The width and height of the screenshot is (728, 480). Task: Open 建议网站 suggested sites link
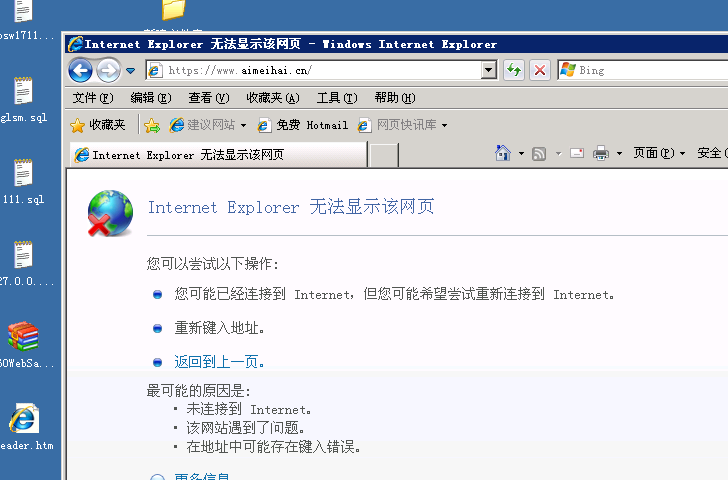(202, 125)
